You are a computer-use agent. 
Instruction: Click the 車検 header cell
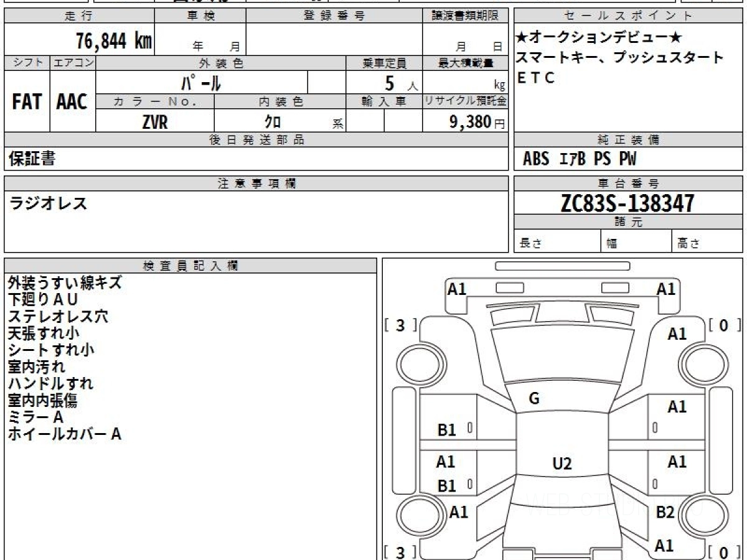click(x=200, y=16)
